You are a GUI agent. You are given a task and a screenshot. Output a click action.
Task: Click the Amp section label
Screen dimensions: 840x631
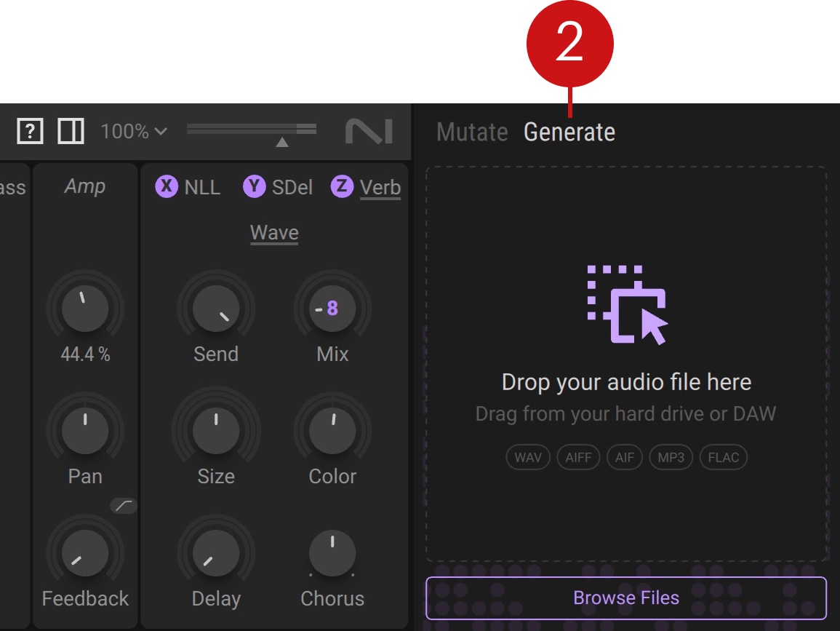point(84,186)
